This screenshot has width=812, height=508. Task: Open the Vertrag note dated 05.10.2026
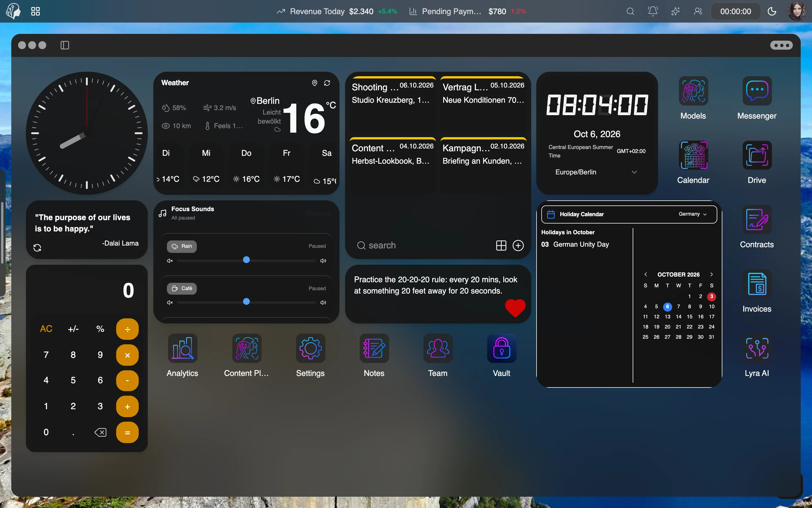tap(483, 105)
